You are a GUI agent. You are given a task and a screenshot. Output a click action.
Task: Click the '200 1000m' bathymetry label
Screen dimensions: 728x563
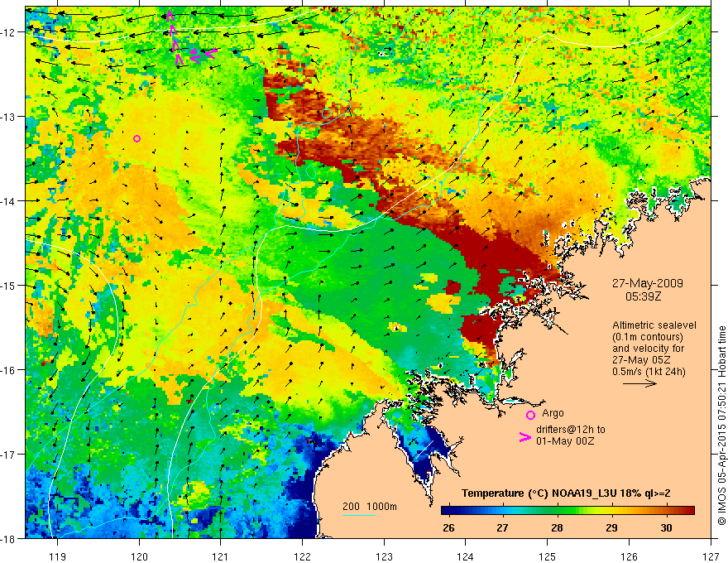[x=370, y=507]
